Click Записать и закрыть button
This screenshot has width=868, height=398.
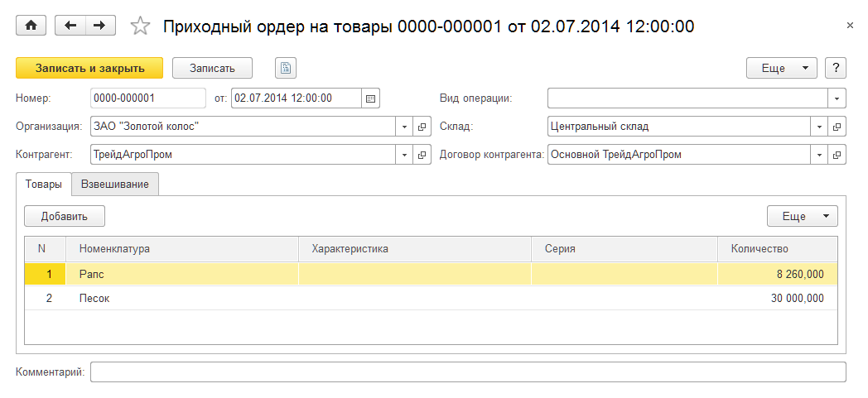click(x=89, y=68)
